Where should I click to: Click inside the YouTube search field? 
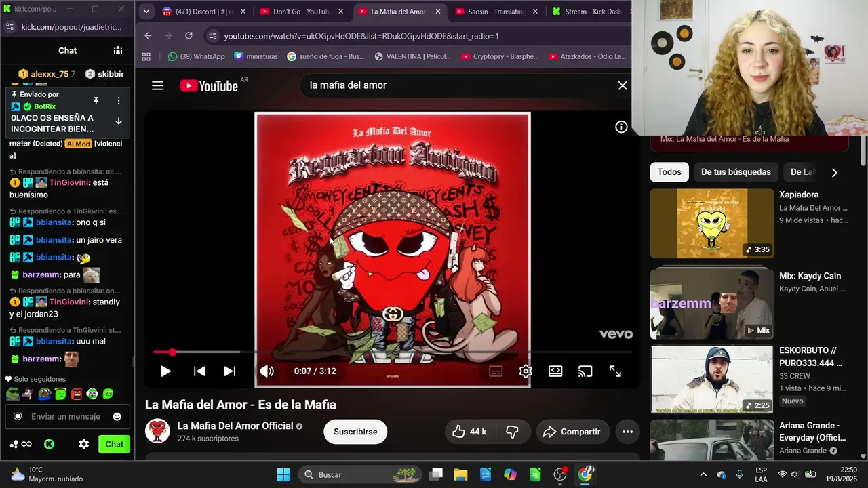coord(458,85)
